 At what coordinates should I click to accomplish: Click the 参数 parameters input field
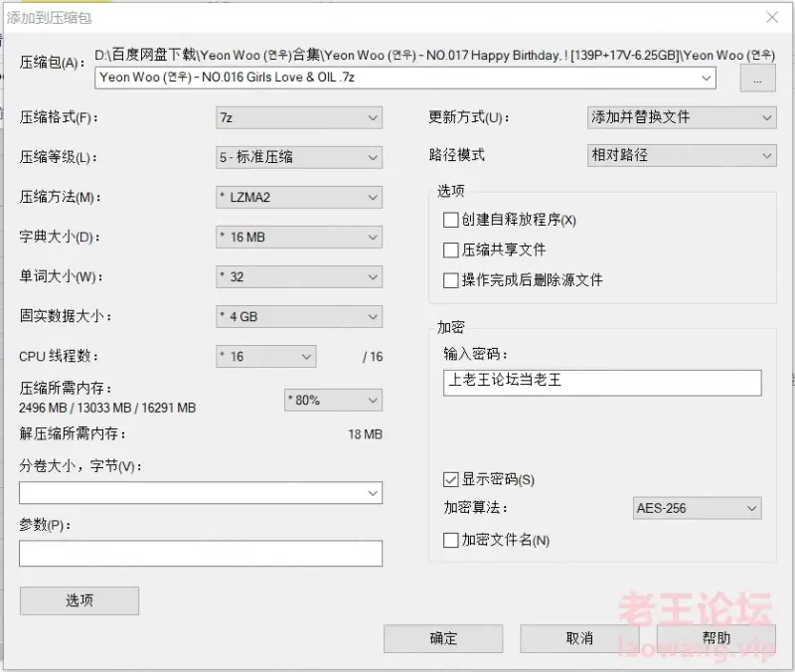point(201,554)
